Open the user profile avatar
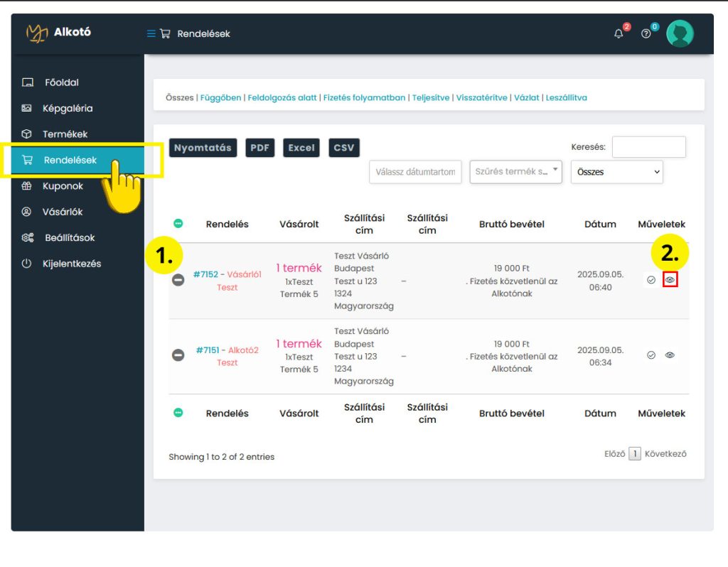The width and height of the screenshot is (728, 567). (x=680, y=33)
